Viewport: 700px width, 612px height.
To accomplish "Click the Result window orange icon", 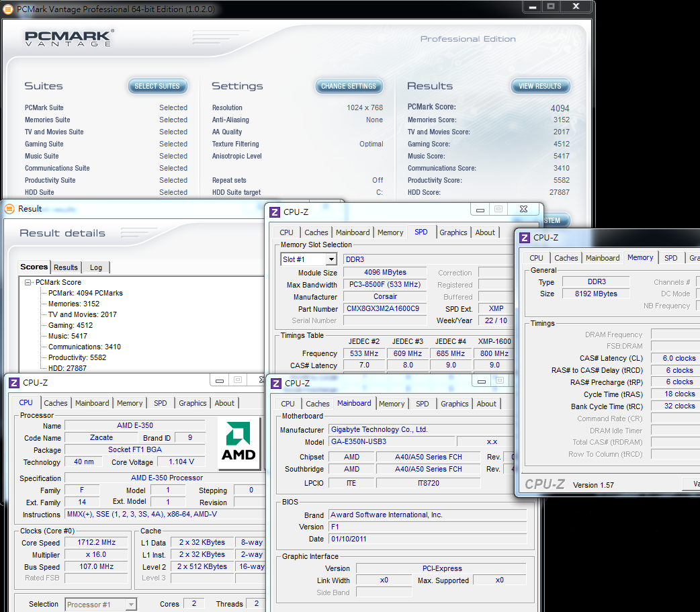I will pos(10,208).
